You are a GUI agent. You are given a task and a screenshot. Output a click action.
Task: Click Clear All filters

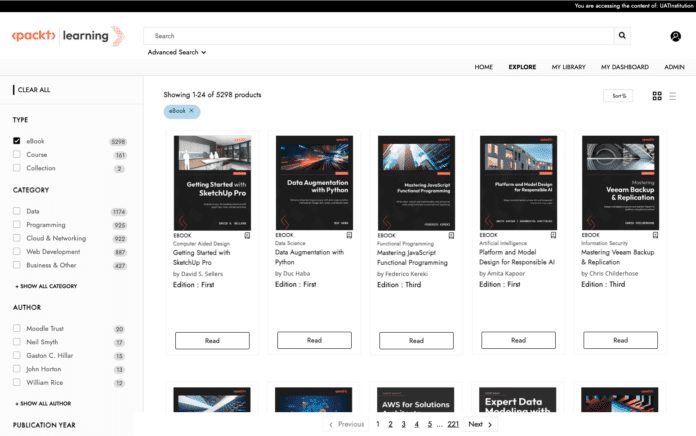click(34, 90)
